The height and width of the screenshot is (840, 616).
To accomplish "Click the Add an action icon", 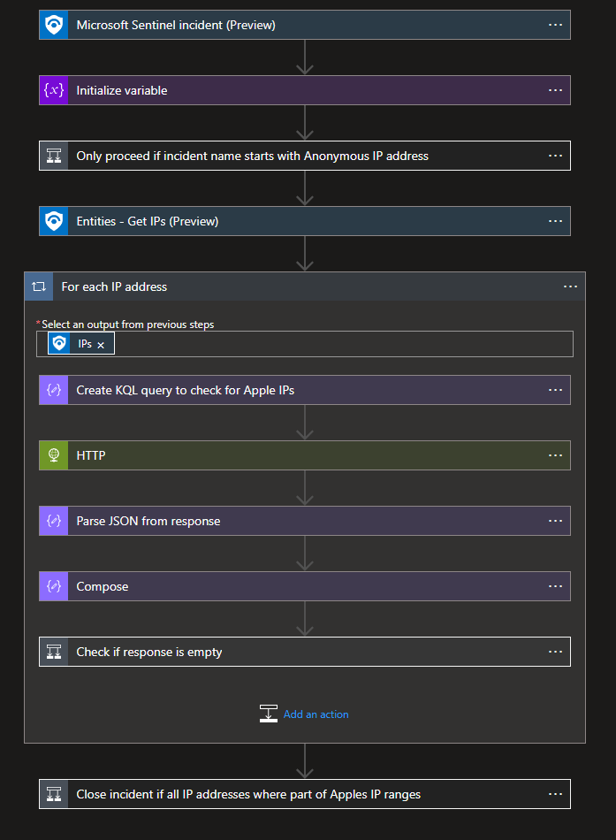I will pyautogui.click(x=269, y=714).
